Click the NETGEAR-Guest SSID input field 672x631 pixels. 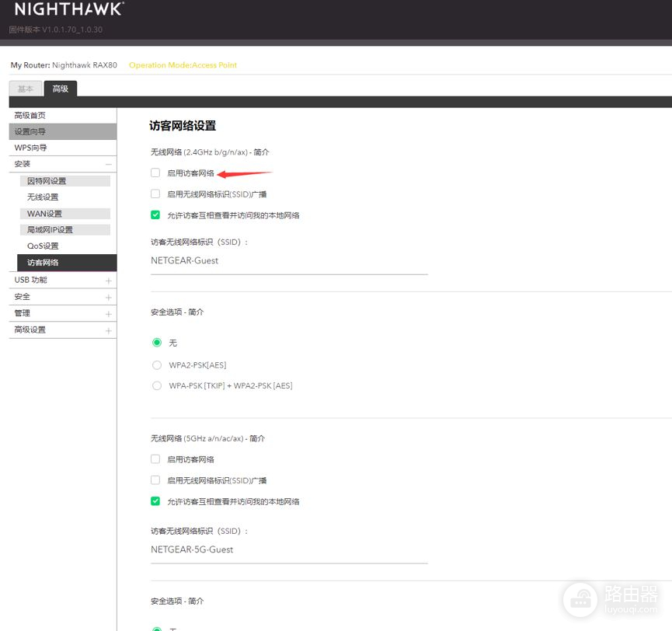point(288,261)
